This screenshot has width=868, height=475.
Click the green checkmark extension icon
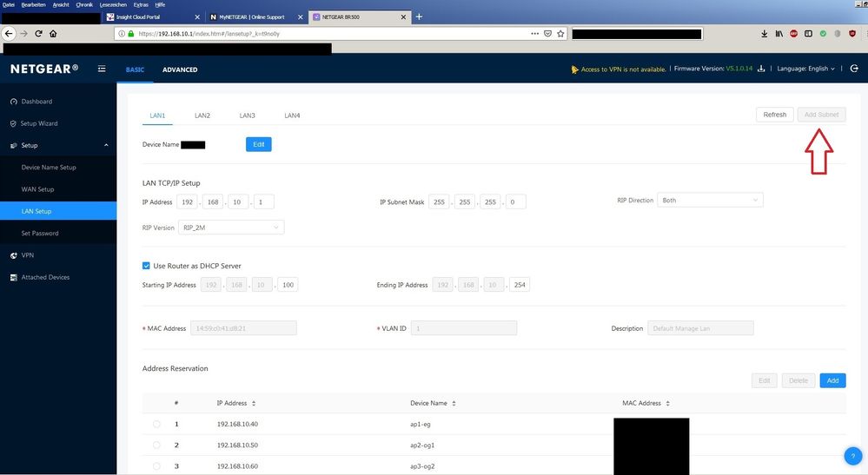point(823,34)
